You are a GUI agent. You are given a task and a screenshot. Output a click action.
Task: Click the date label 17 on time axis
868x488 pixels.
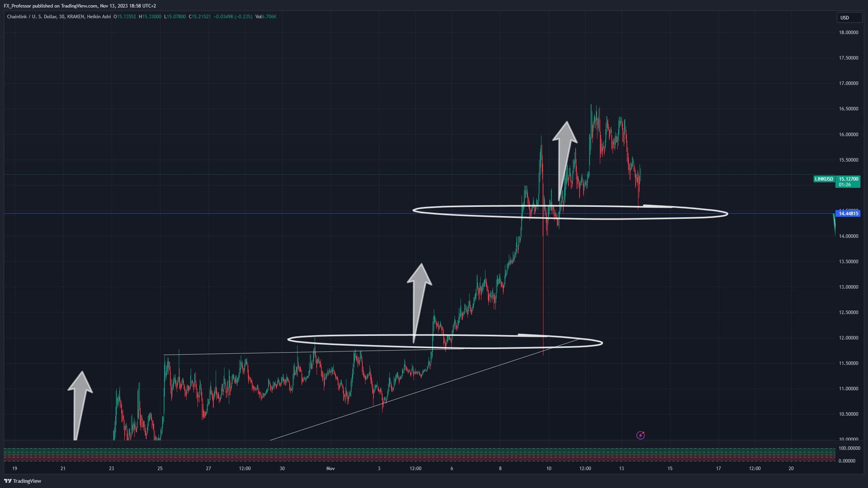click(718, 469)
